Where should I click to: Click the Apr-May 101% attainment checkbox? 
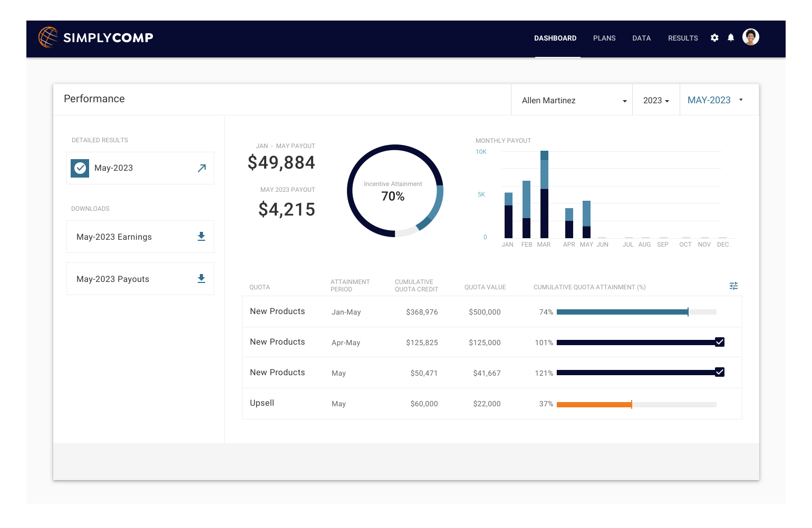pos(720,342)
